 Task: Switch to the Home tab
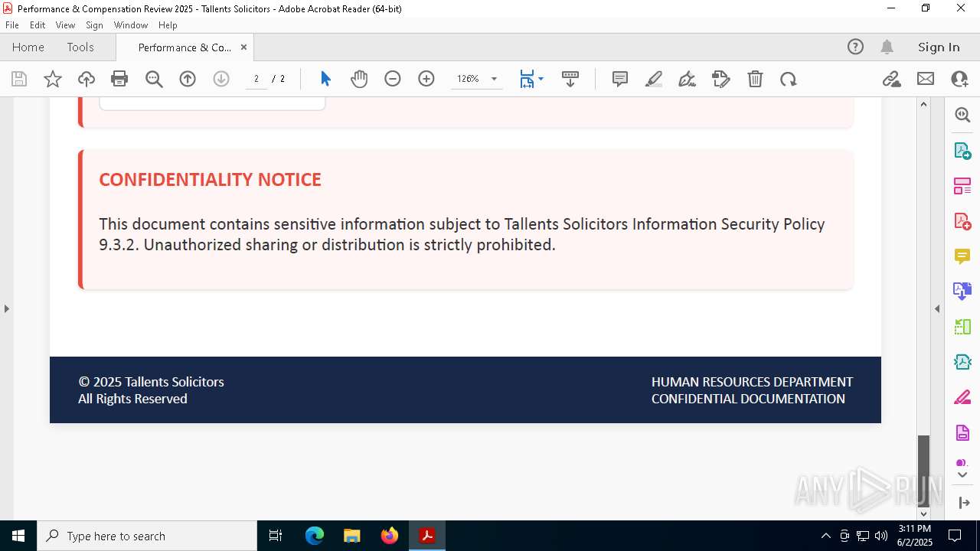point(28,47)
